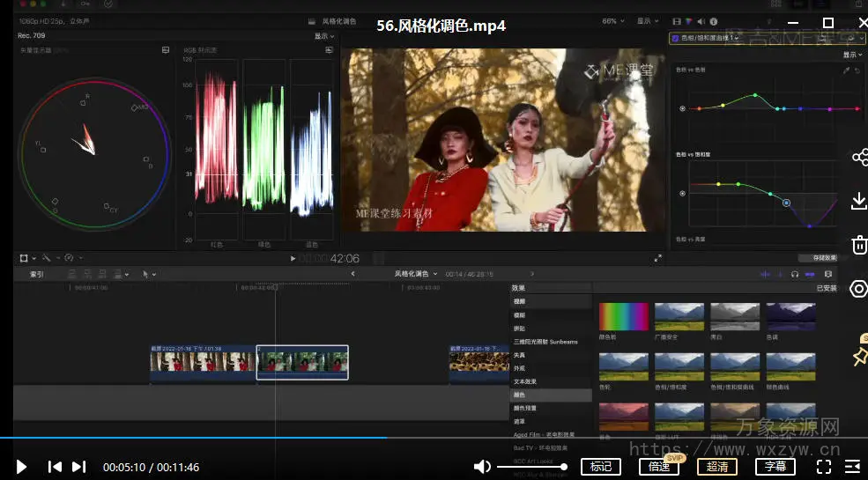The image size is (868, 480).
Task: Toggle headphone audio skimming in the timeline
Action: (x=795, y=274)
